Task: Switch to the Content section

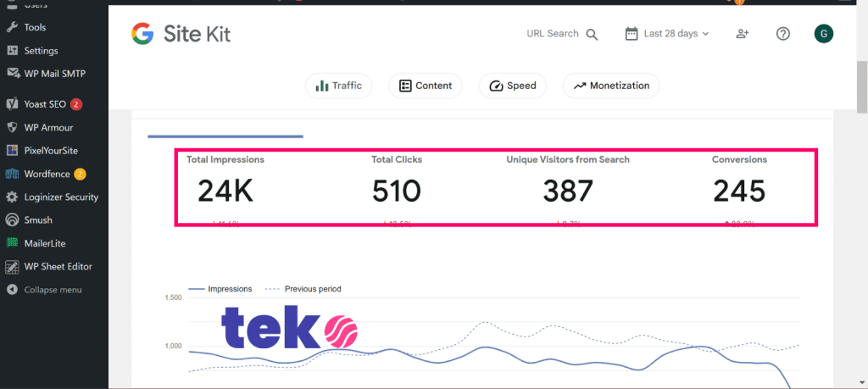Action: 426,86
